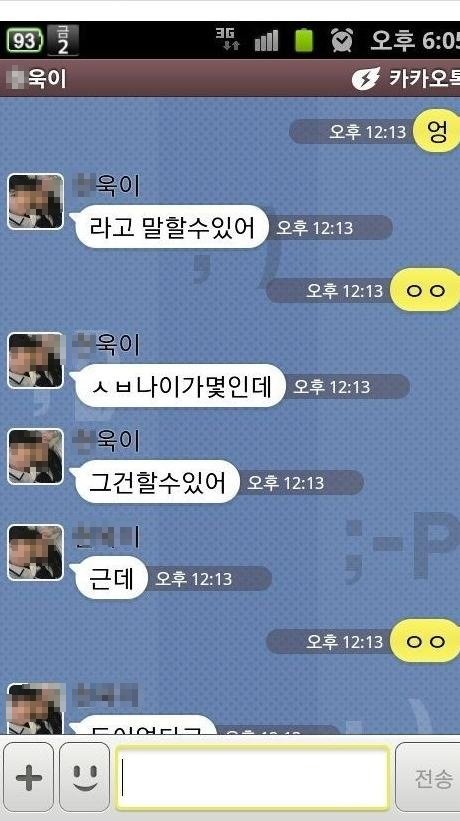Screen dimensions: 460x821
Task: Open profile photo beside ㅅㅂ나이가몇인데 message
Action: 36,360
